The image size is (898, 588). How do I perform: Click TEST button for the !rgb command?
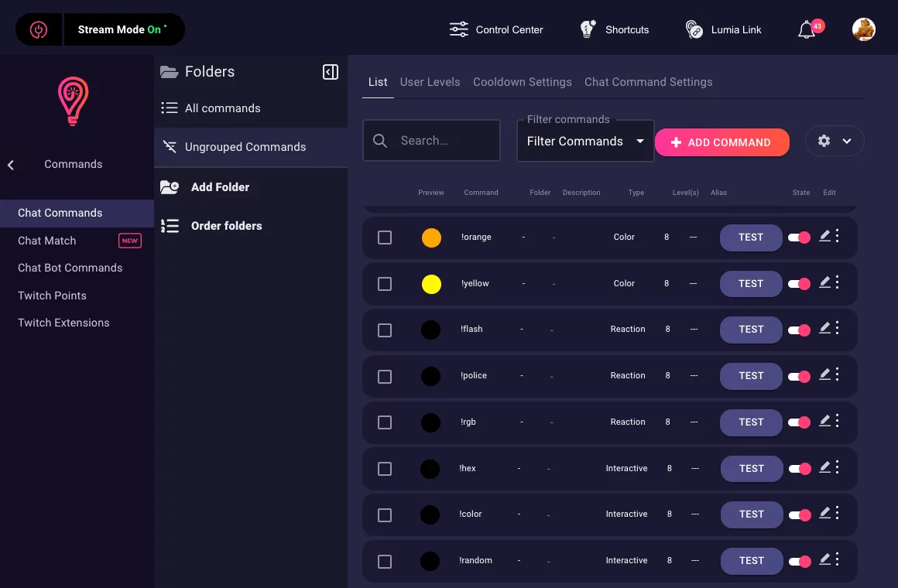[x=751, y=422]
